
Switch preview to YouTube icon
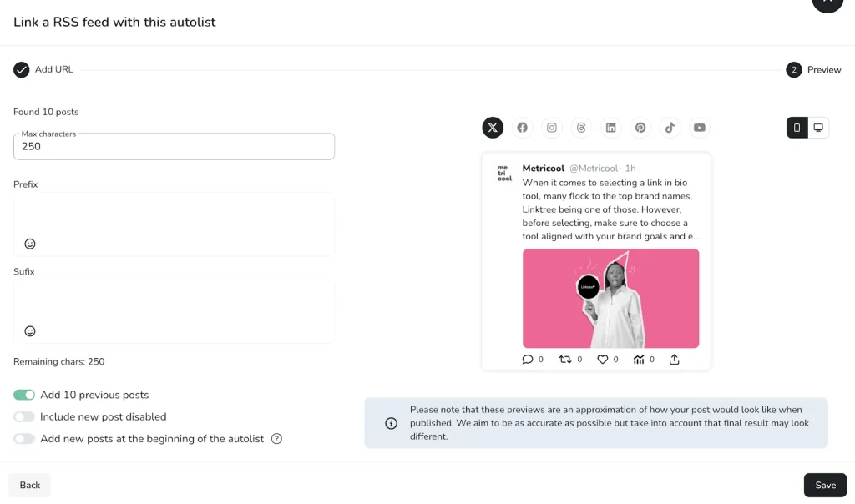pyautogui.click(x=699, y=128)
